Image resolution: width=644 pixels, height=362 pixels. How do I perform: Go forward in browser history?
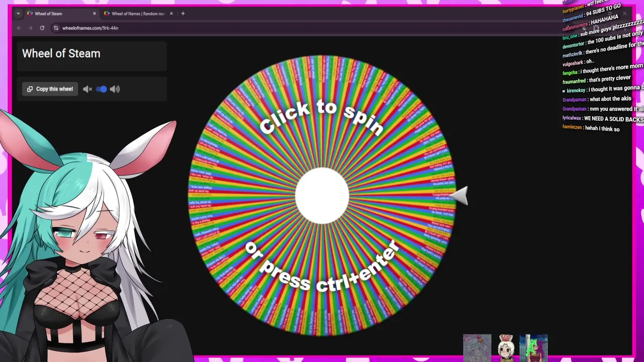click(30, 28)
